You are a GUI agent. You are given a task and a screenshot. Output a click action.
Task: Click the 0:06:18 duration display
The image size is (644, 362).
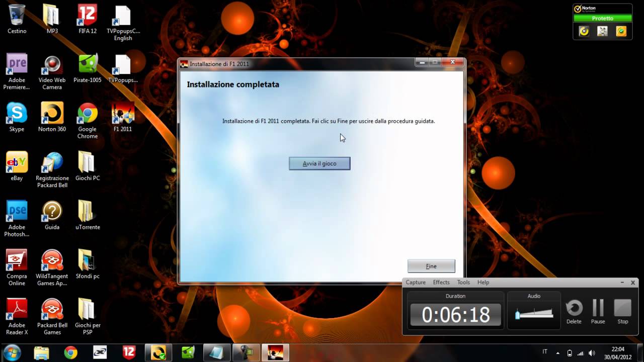pos(456,315)
